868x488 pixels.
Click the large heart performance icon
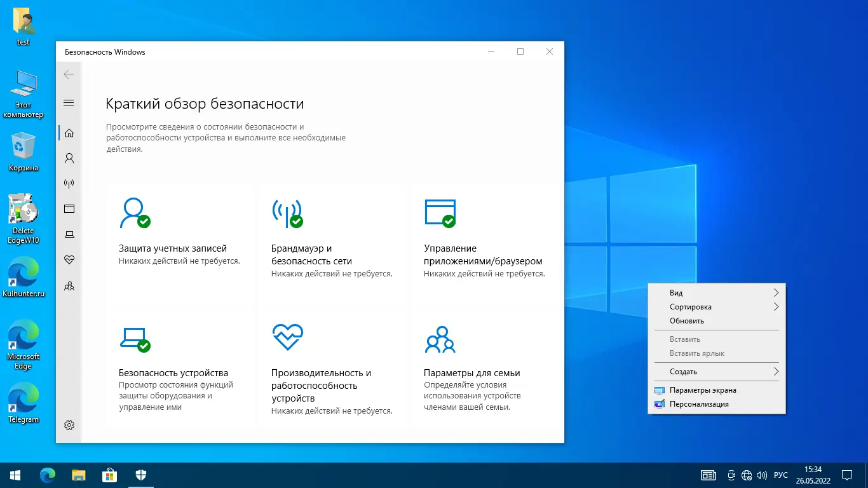pyautogui.click(x=287, y=338)
